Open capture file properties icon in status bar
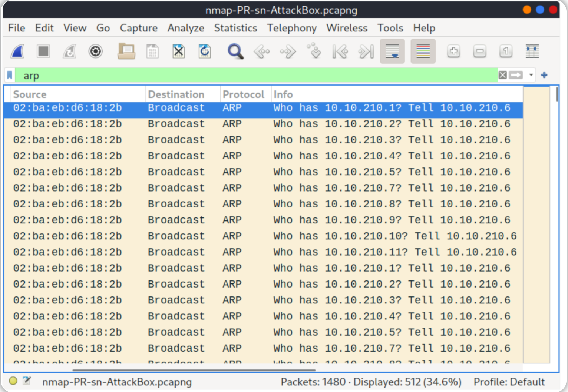The image size is (568, 392). tap(27, 381)
